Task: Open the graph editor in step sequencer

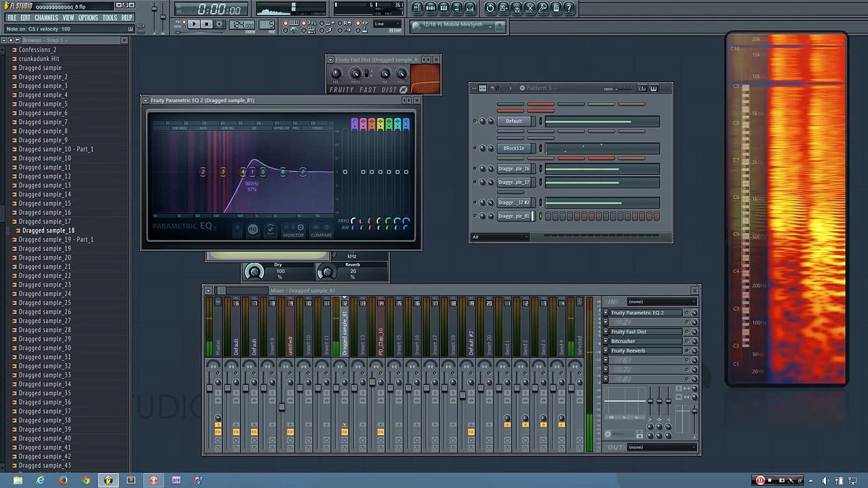Action: [642, 88]
